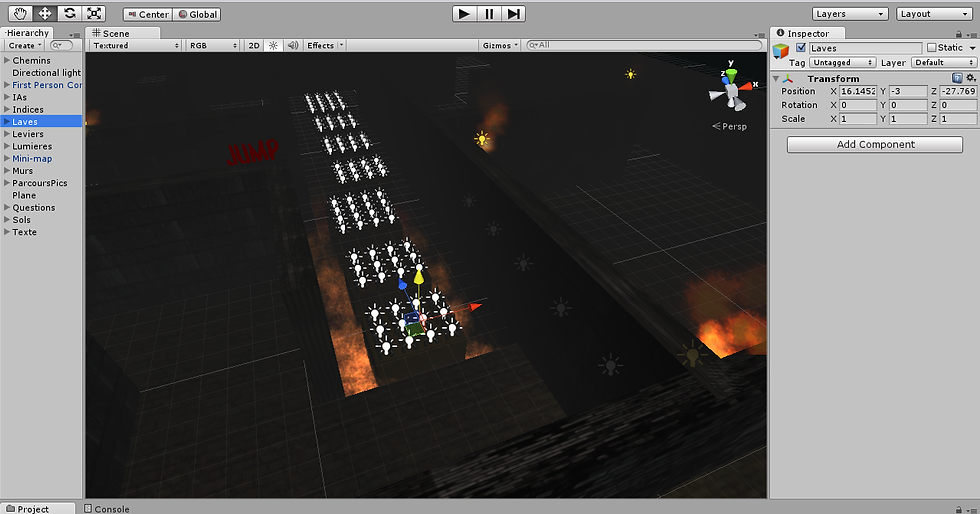Select Plane in Hierarchy
This screenshot has width=980, height=514.
tap(24, 195)
